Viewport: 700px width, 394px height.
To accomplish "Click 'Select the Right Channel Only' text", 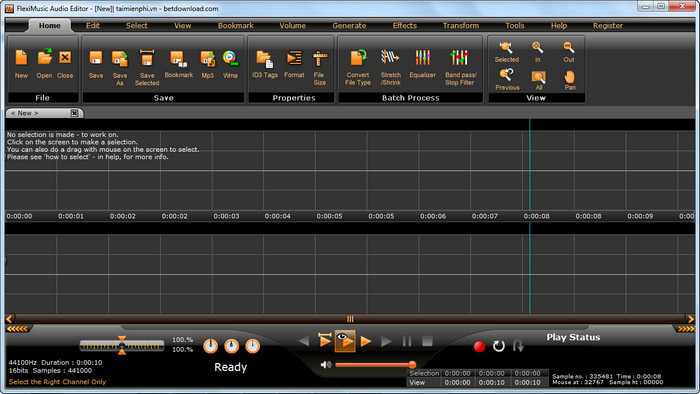I will tap(57, 382).
